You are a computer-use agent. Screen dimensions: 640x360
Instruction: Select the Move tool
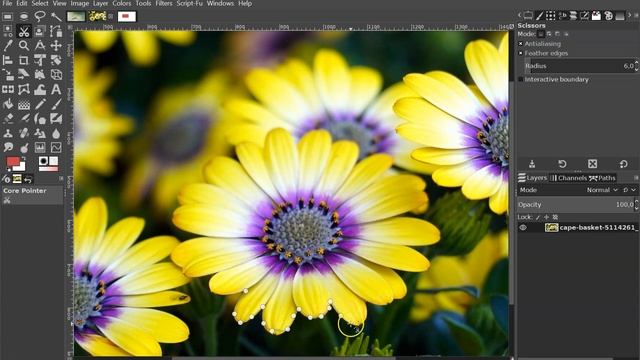[x=56, y=46]
